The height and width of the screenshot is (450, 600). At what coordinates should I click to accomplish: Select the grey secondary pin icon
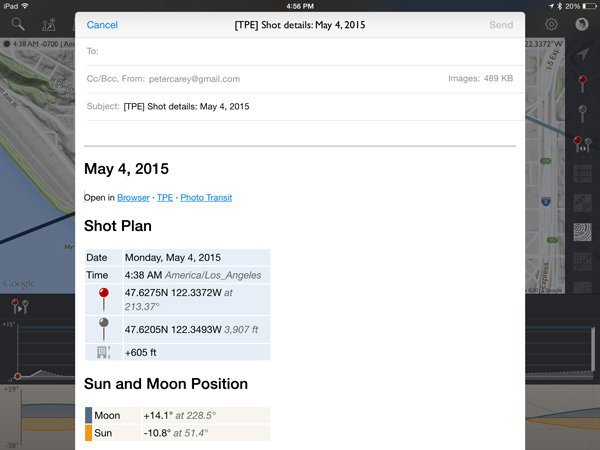pyautogui.click(x=583, y=113)
